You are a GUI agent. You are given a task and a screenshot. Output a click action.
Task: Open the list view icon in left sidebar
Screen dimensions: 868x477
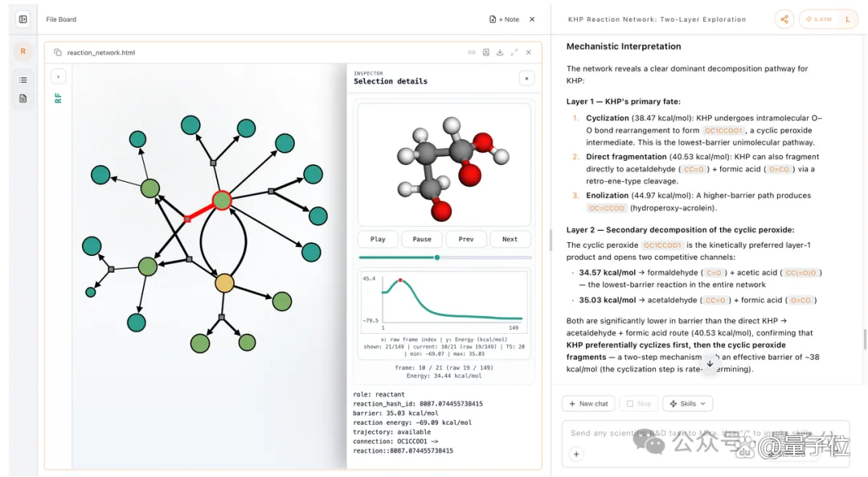[x=23, y=80]
